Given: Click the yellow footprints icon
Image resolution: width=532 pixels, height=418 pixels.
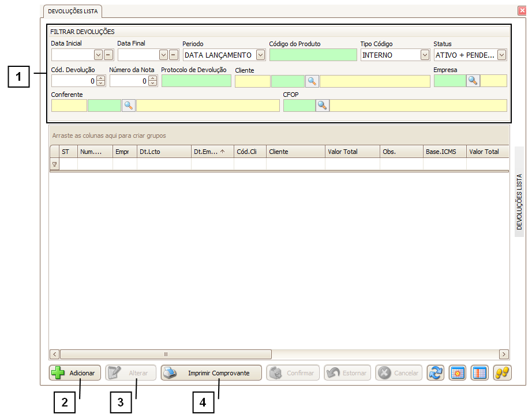Looking at the screenshot, I should click(503, 373).
